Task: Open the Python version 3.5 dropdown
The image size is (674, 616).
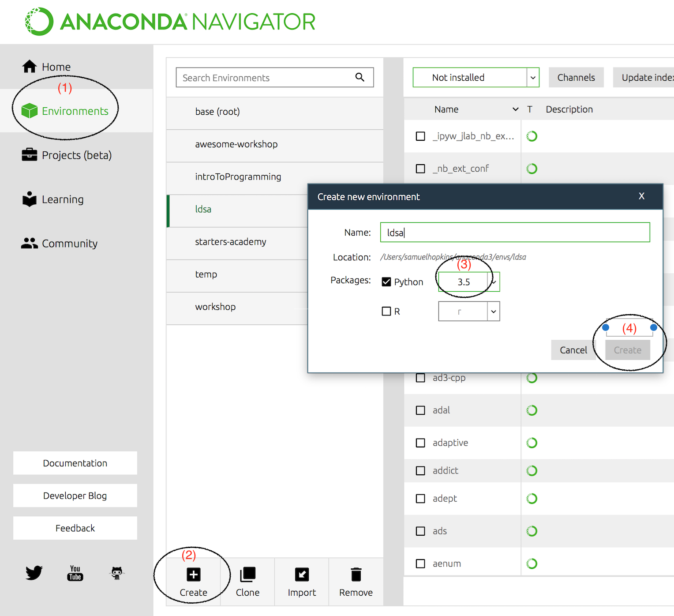Action: [x=469, y=282]
